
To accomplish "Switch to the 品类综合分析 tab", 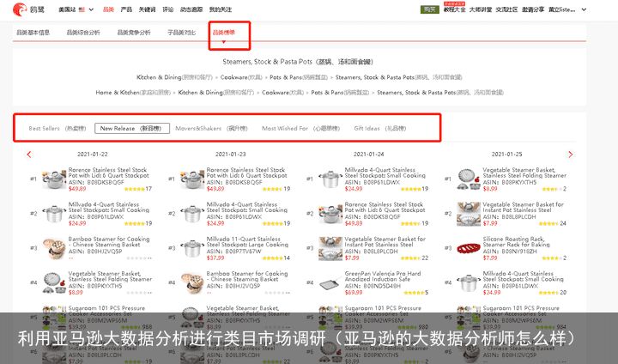I will 83,33.
